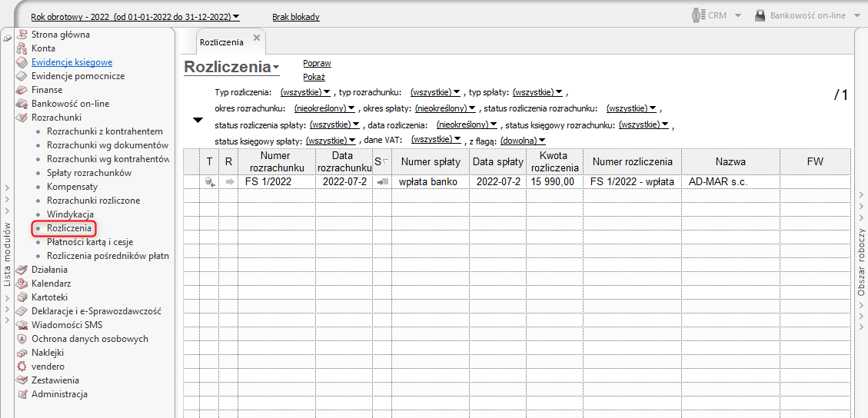Open status rozliczenia rozrachunku dropdown
The image size is (868, 418).
[632, 108]
